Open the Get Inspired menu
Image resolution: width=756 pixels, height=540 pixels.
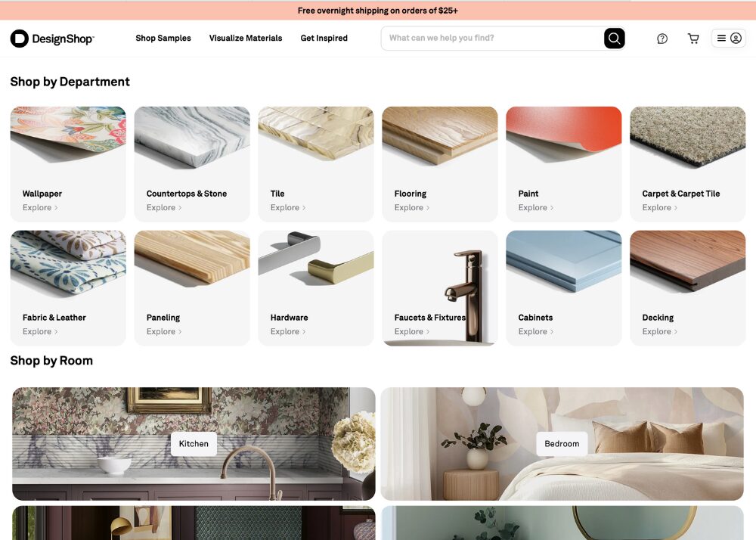(324, 38)
